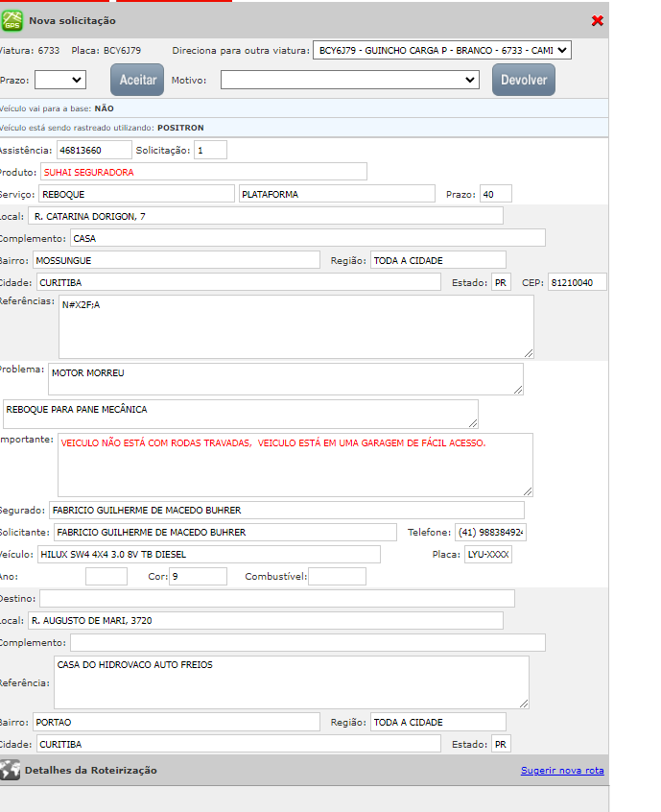Grab the resize handle of Importante text area
The image size is (661, 812).
click(528, 491)
